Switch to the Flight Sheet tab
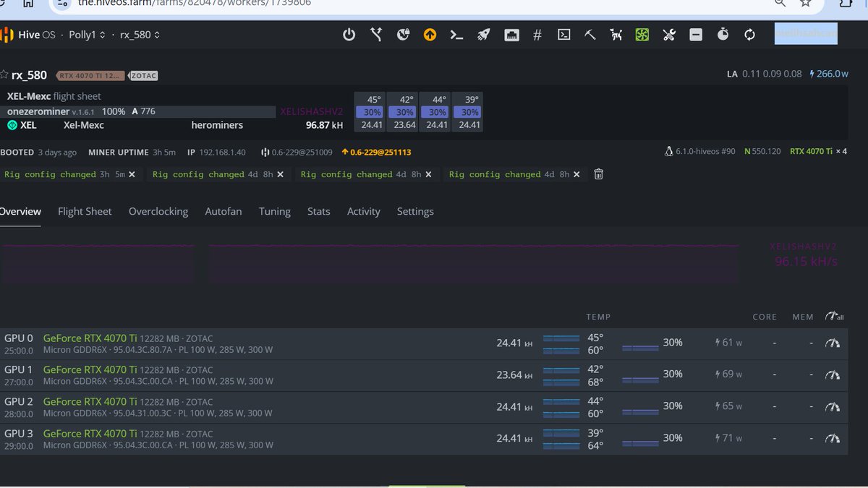868x488 pixels. click(85, 211)
